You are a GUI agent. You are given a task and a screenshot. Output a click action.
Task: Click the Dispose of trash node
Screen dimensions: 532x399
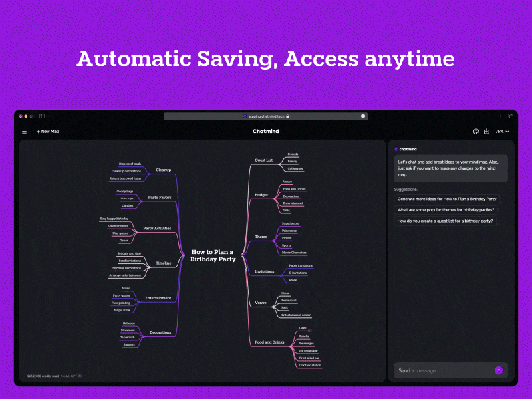point(130,164)
